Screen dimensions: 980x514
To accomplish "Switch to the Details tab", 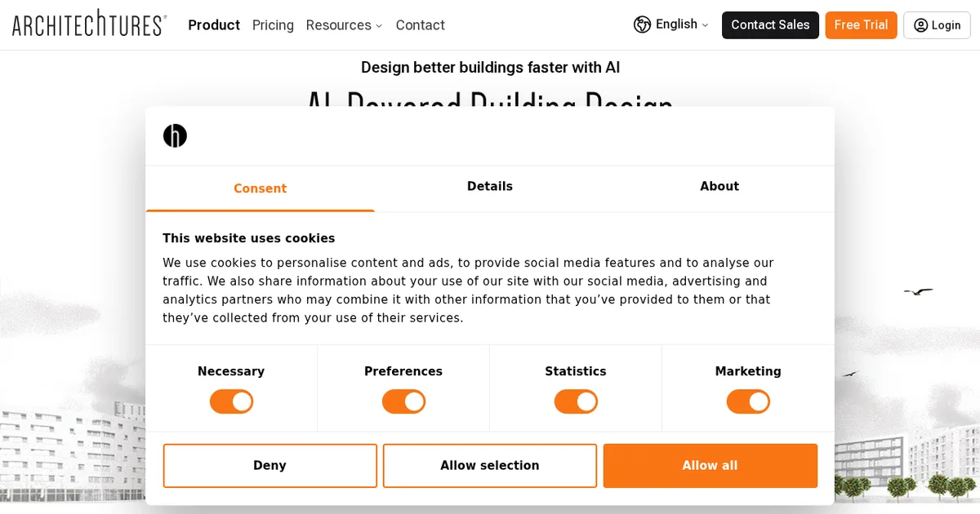I will pos(490,187).
